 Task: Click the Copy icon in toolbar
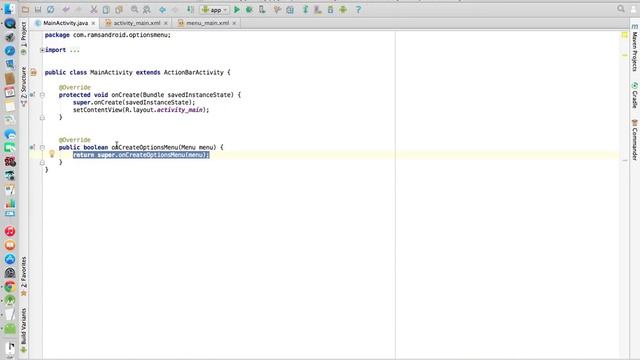click(x=106, y=9)
